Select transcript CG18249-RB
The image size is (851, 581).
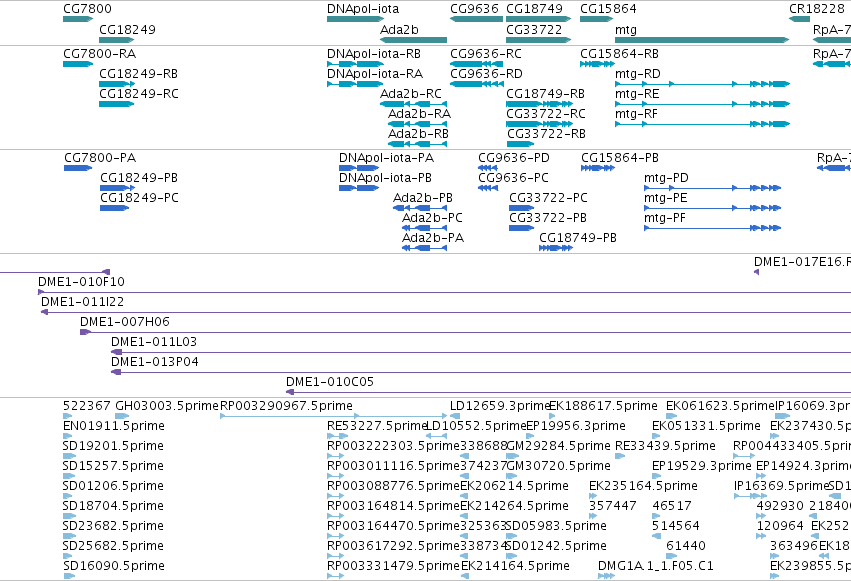[x=138, y=74]
